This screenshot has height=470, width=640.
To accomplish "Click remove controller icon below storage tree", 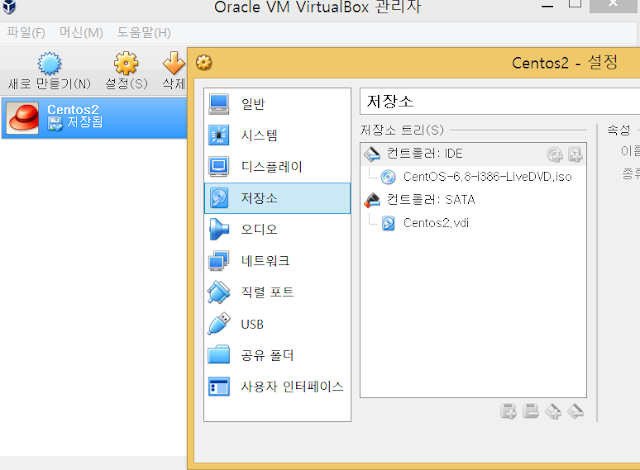I will (576, 411).
